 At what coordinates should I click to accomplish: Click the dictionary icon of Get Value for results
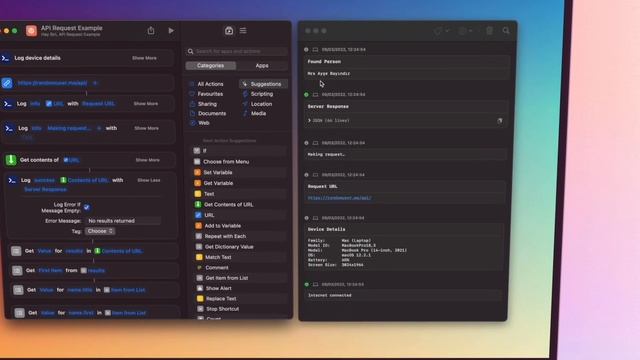pyautogui.click(x=16, y=251)
